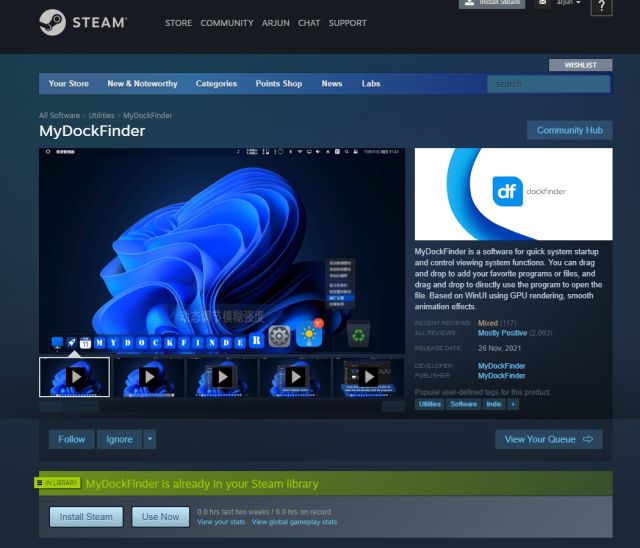Screen dimensions: 640x548
Task: Open the dropdown arrow next to Ignore
Action: tap(150, 439)
